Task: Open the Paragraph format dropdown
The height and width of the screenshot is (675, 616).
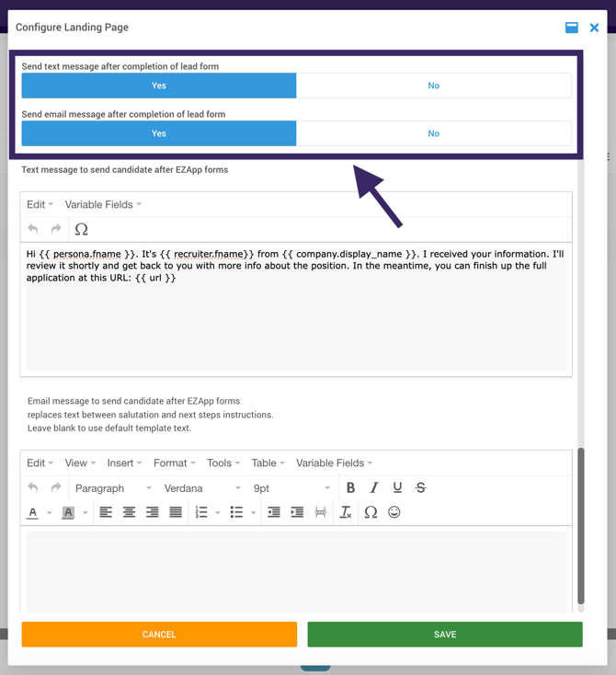Action: [x=112, y=488]
